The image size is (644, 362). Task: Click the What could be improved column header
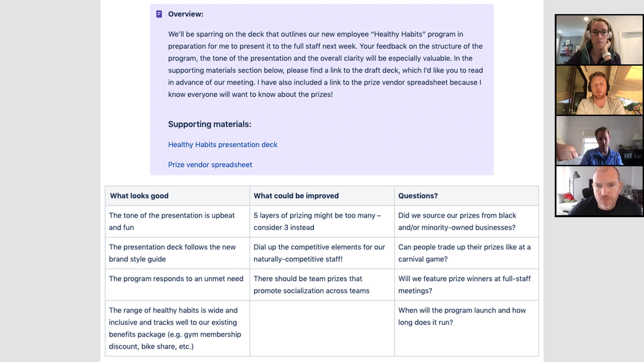pos(296,195)
